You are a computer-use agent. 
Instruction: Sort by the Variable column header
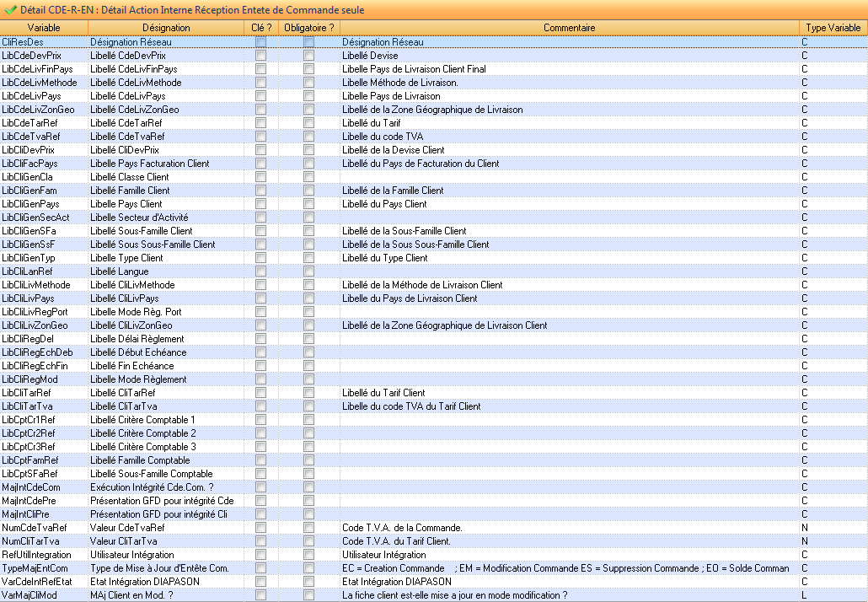[44, 28]
